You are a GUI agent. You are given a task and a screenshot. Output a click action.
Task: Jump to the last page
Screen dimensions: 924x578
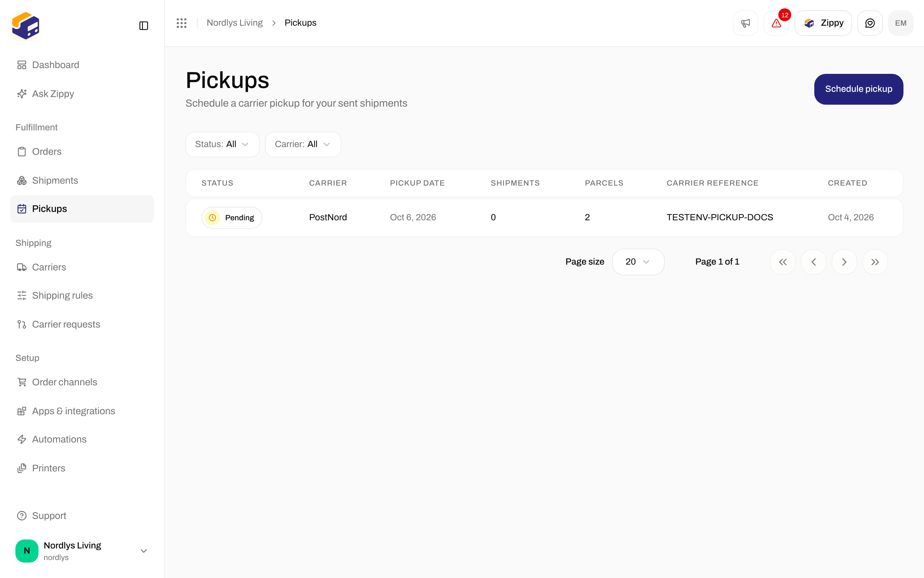(x=875, y=262)
